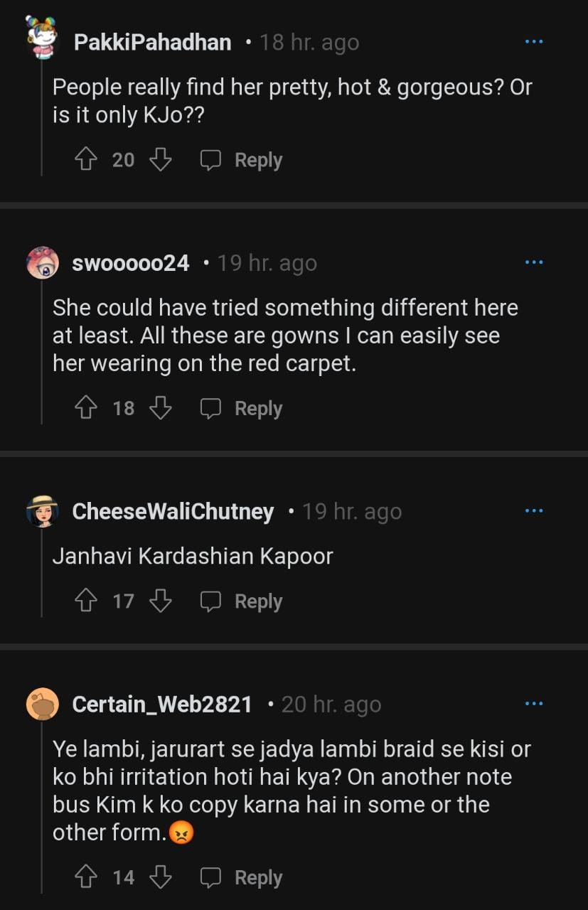Open more options for CheeseWaliChutney's comment
Screen dimensions: 588x910
533,510
